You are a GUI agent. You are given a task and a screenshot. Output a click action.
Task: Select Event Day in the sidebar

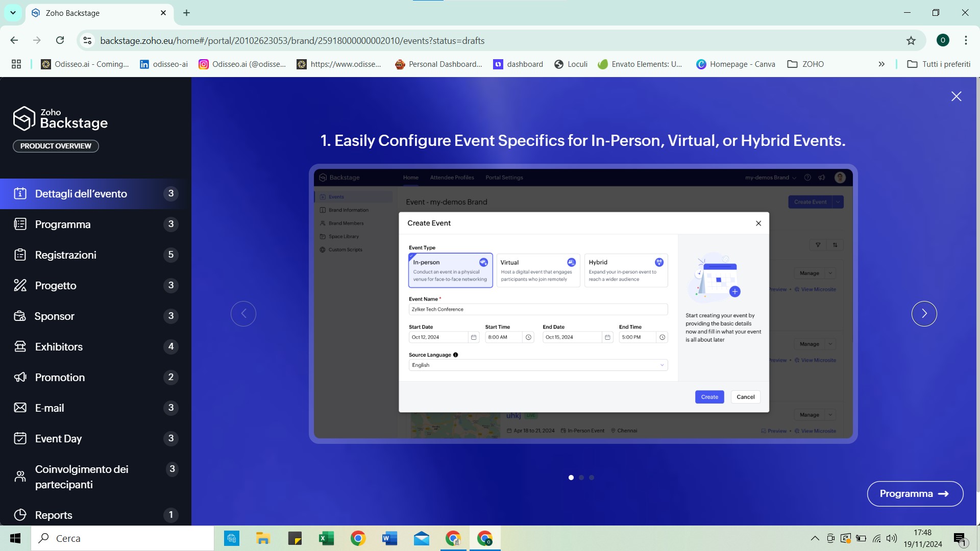(95, 439)
